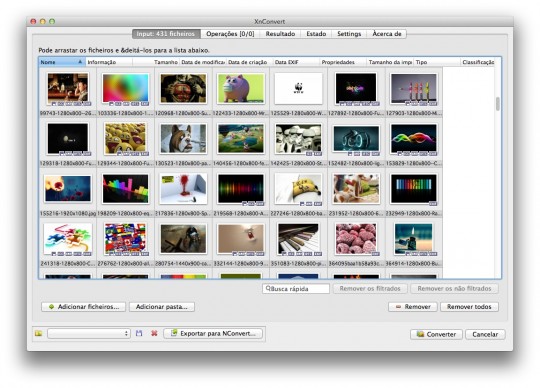Click Exportar para NConvert... button
Viewport: 540px width, 388px height.
(x=213, y=333)
